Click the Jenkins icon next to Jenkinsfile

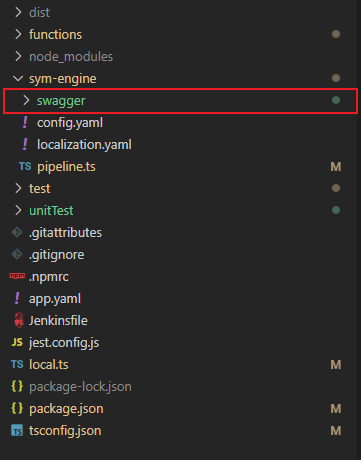click(19, 320)
